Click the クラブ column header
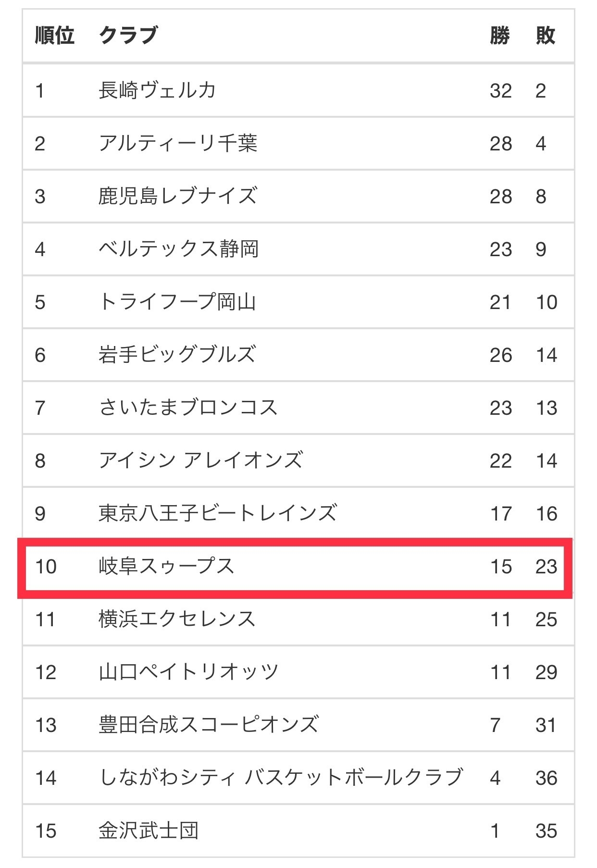The image size is (597, 868). pos(128,36)
